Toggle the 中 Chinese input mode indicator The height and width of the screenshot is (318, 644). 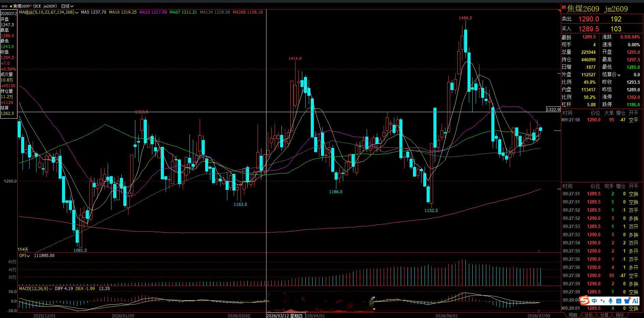(x=595, y=301)
